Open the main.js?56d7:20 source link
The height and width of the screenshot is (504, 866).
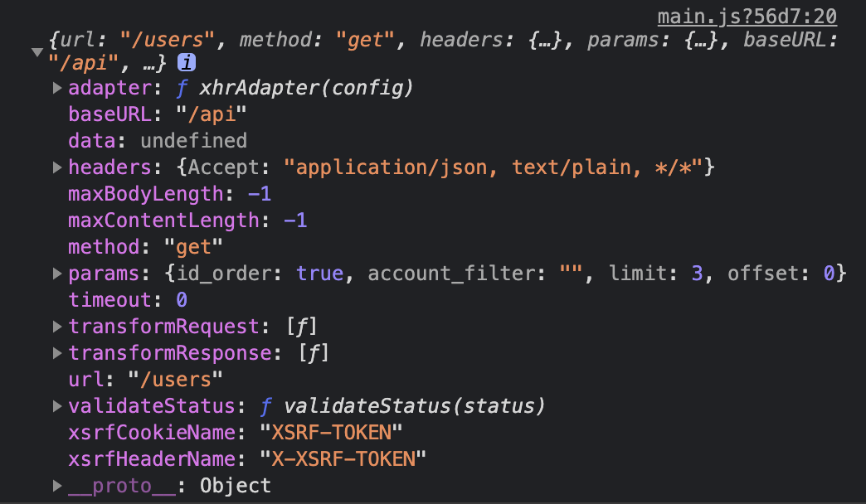747,17
